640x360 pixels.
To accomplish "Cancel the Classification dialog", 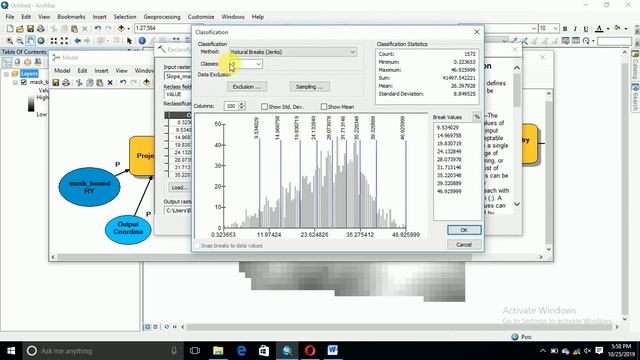I will click(464, 244).
